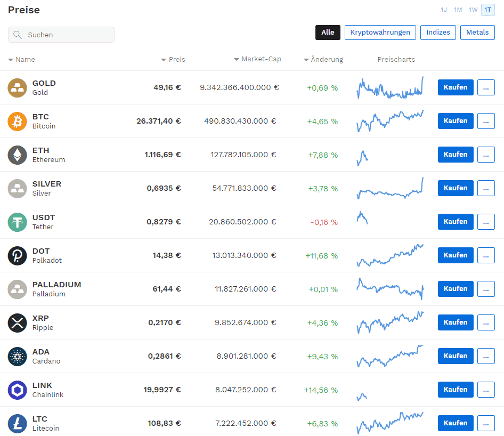Image resolution: width=504 pixels, height=436 pixels.
Task: Click the magnifier icon in search box
Action: point(18,35)
